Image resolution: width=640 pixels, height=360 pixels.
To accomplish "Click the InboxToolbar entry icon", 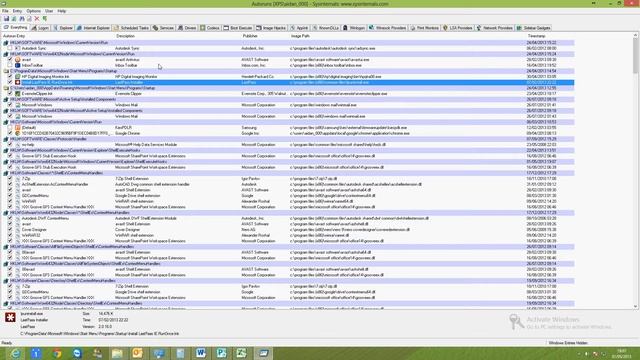I will [18, 65].
